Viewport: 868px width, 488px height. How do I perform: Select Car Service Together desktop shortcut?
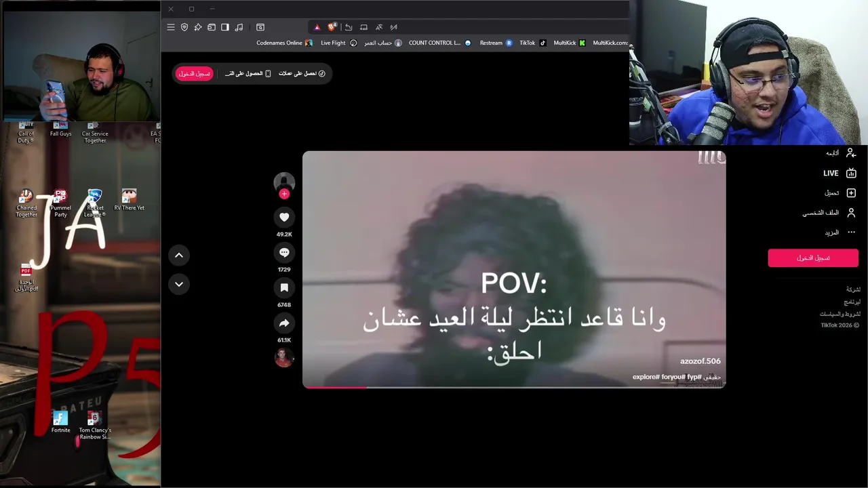pyautogui.click(x=95, y=133)
